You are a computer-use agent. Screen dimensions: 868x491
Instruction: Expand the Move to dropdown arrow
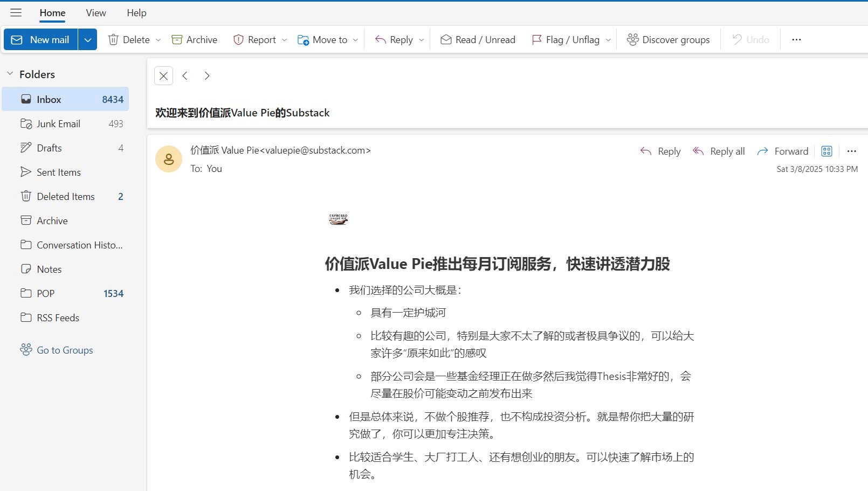pos(355,40)
